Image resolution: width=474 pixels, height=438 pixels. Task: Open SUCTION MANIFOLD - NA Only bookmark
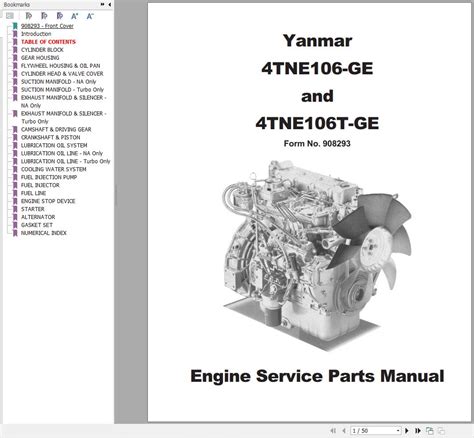58,82
